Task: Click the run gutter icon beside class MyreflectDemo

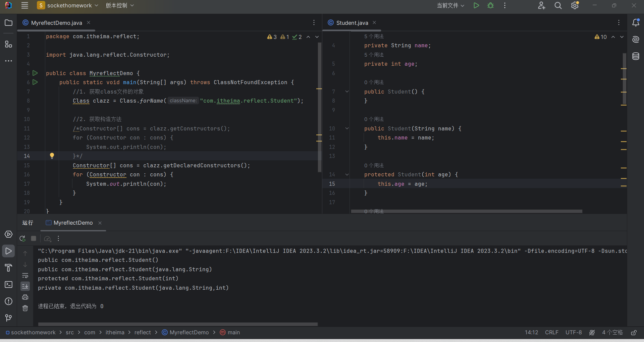Action: (35, 73)
